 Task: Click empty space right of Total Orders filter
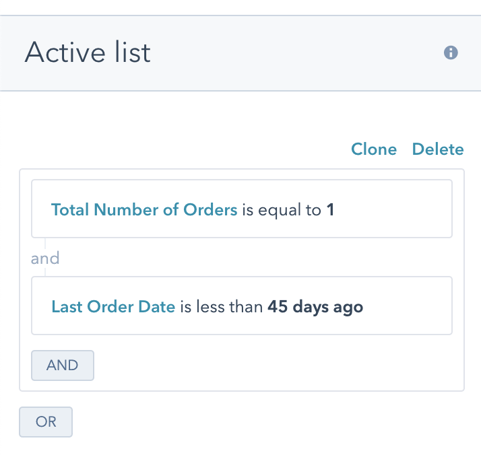coord(393,209)
